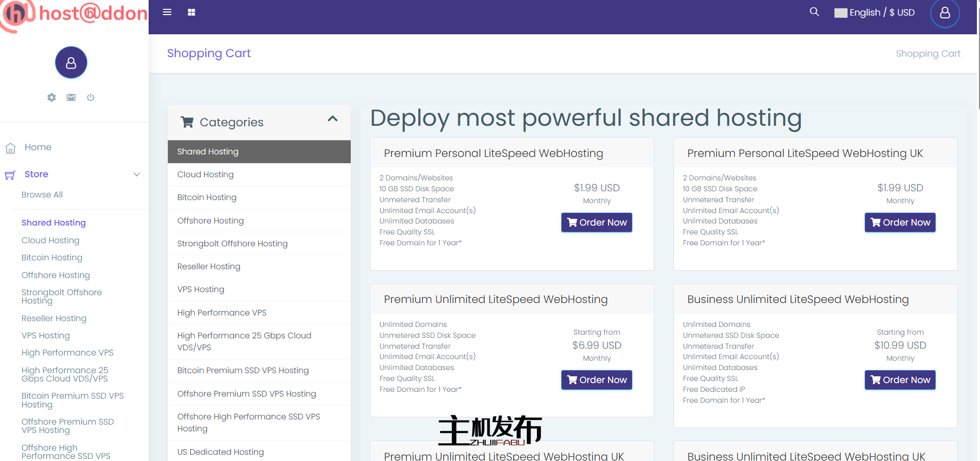The height and width of the screenshot is (461, 980).
Task: Select Shared Hosting in sidebar menu
Action: [x=54, y=222]
